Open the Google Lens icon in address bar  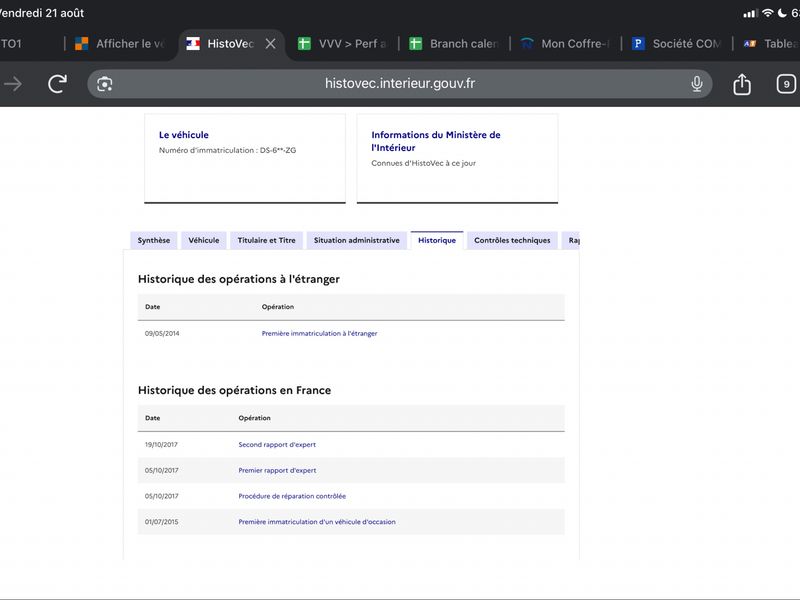(x=105, y=84)
